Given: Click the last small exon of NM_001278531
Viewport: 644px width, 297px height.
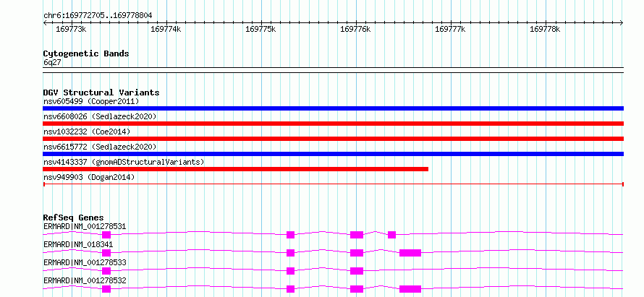Looking at the screenshot, I should tap(391, 235).
